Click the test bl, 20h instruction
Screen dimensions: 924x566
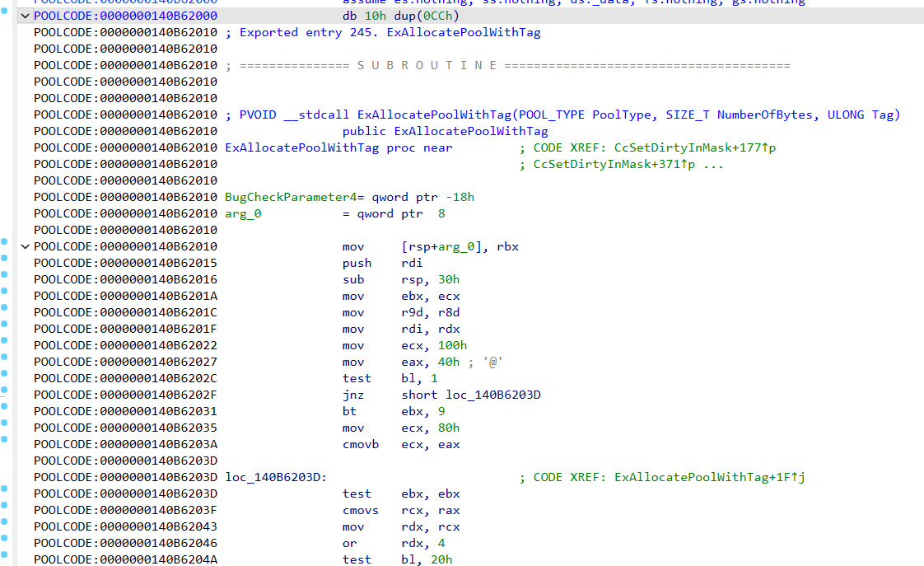[397, 559]
